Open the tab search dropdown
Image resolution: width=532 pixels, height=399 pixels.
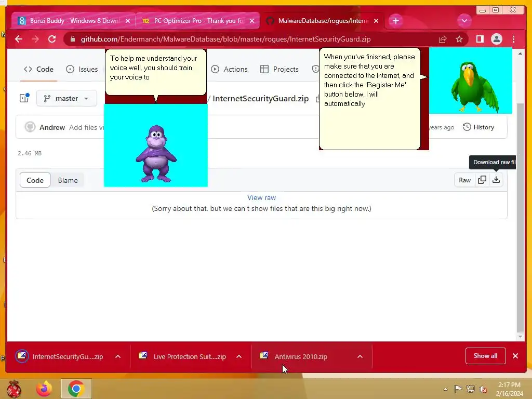click(x=464, y=21)
